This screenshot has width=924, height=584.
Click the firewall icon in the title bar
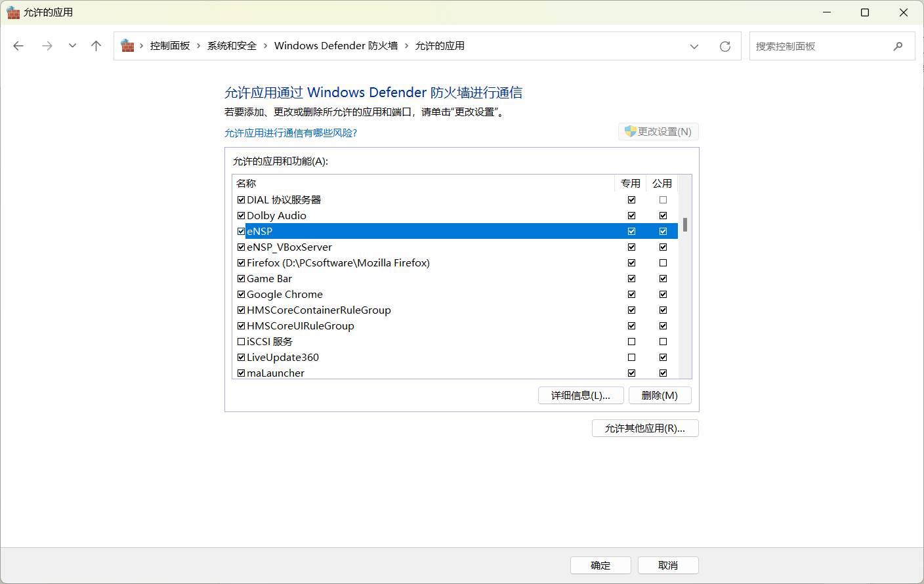tap(13, 12)
